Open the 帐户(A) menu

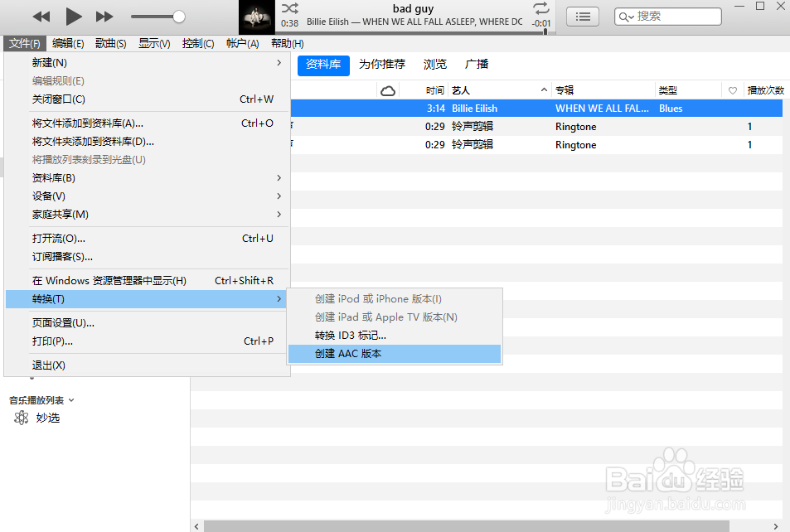(x=242, y=43)
